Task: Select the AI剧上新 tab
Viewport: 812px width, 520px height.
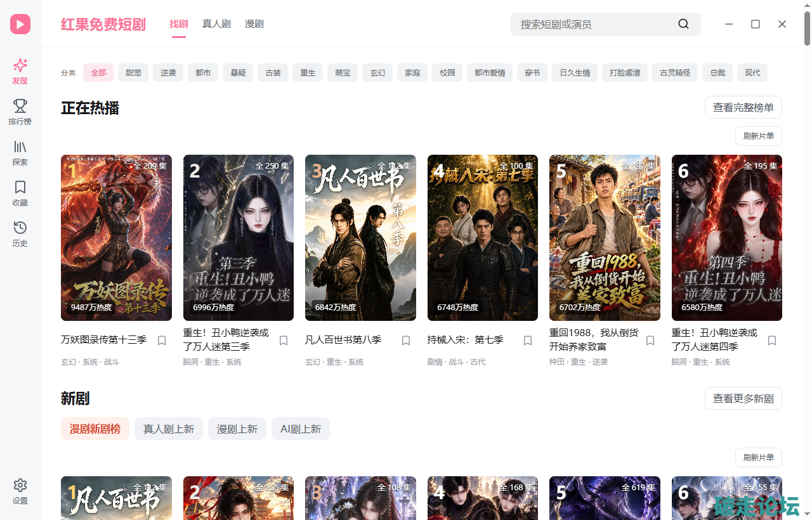Action: coord(301,429)
